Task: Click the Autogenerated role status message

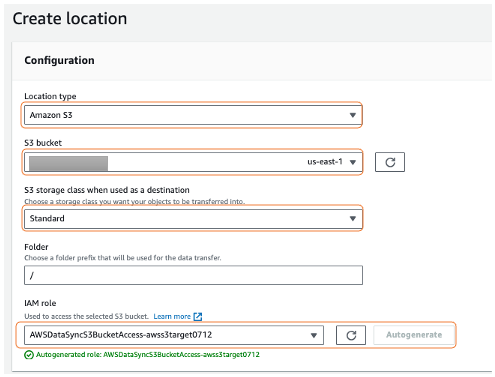Action: (148, 355)
